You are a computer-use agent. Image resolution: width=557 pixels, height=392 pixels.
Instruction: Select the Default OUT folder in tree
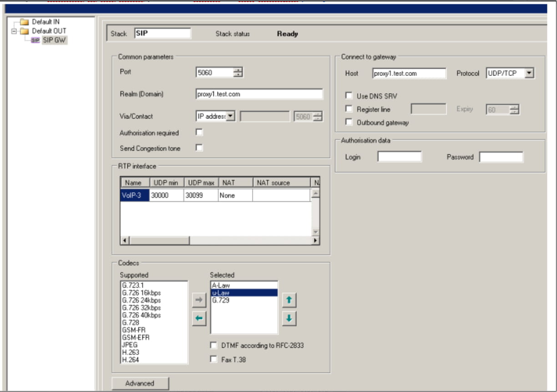[x=49, y=31]
